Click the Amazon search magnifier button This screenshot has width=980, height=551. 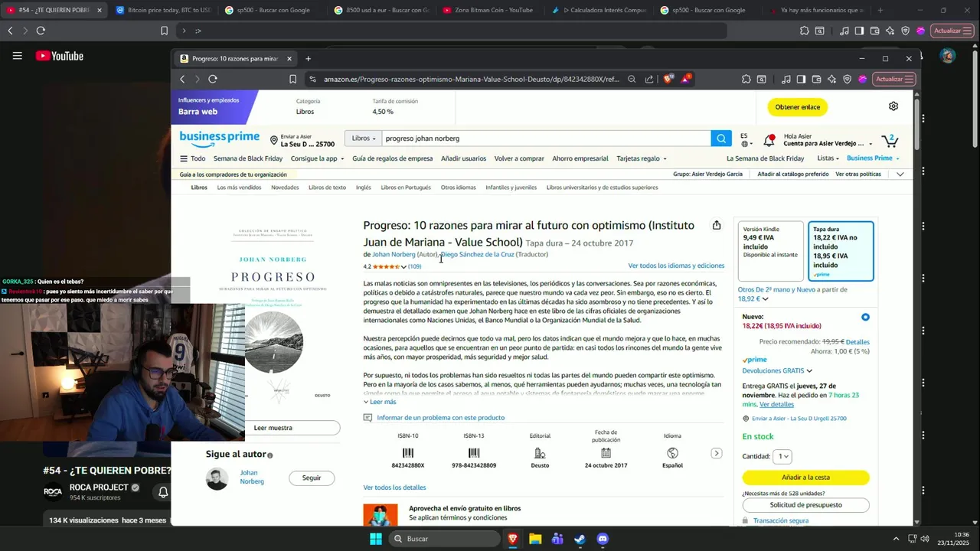720,139
